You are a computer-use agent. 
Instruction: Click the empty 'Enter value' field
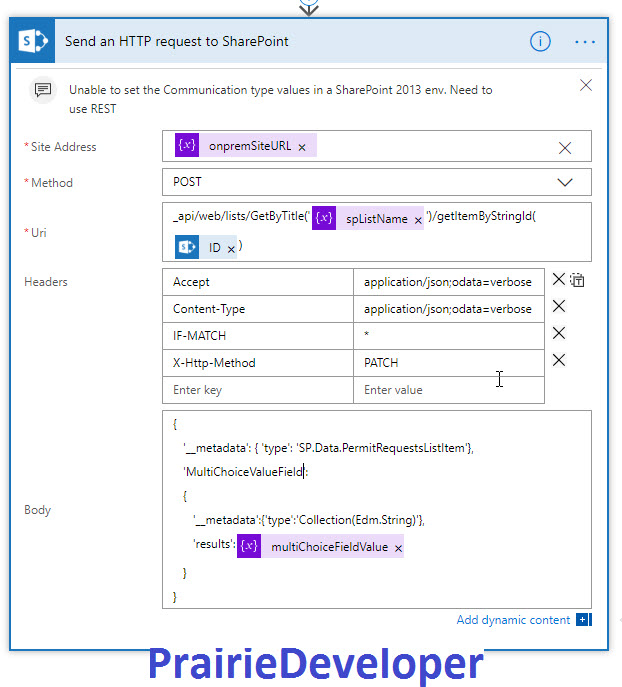(449, 390)
